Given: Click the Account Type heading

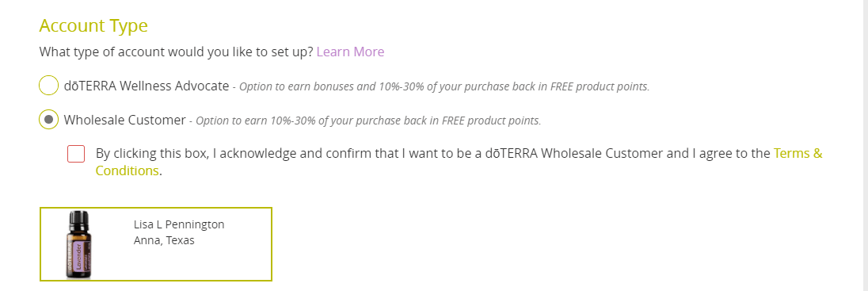Looking at the screenshot, I should 93,25.
